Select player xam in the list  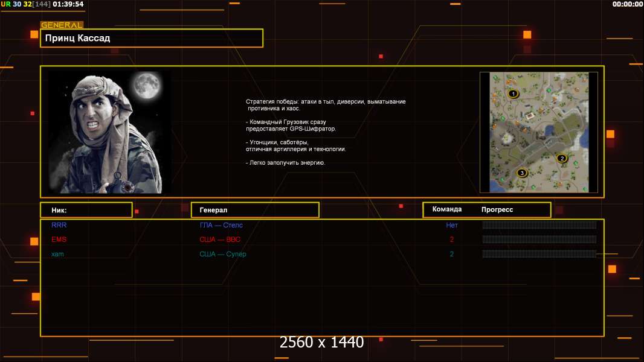(57, 254)
